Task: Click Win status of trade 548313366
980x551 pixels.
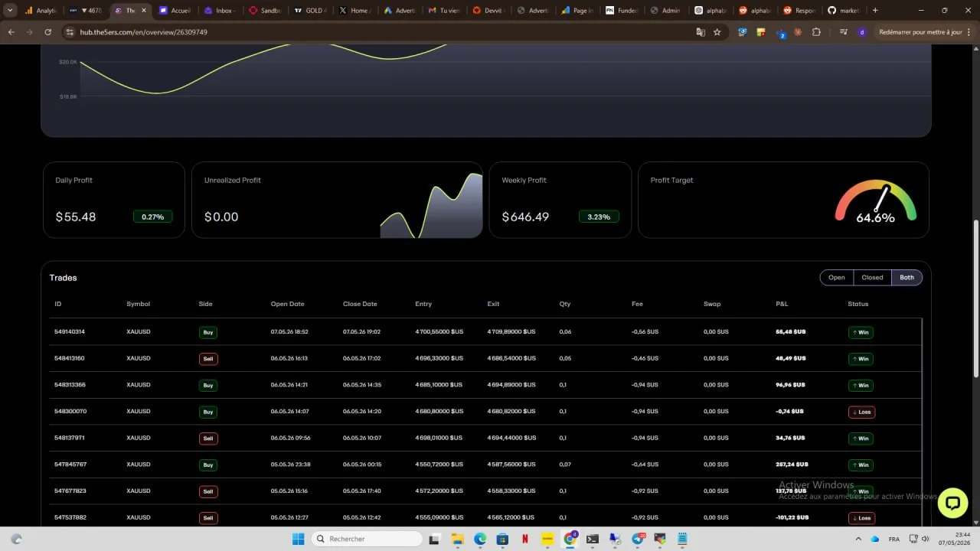Action: click(861, 386)
